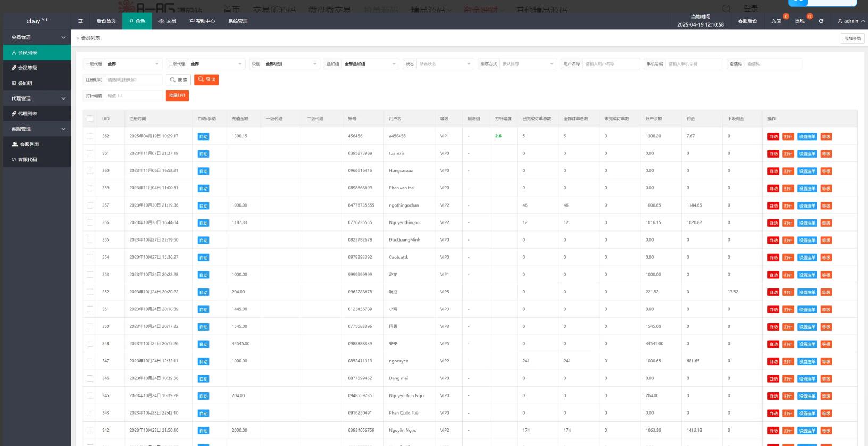Open 会员等级 in the sidebar
The image size is (868, 446).
coord(37,68)
